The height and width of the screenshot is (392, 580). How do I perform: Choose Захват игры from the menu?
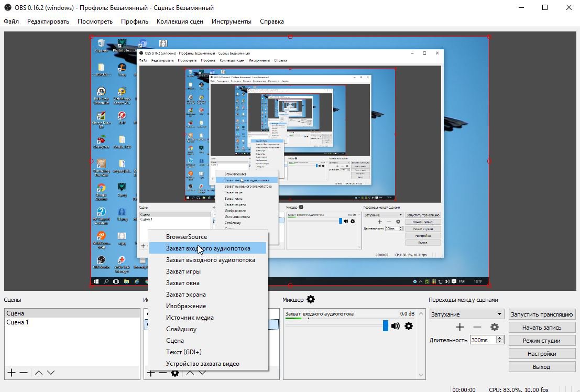click(208, 271)
